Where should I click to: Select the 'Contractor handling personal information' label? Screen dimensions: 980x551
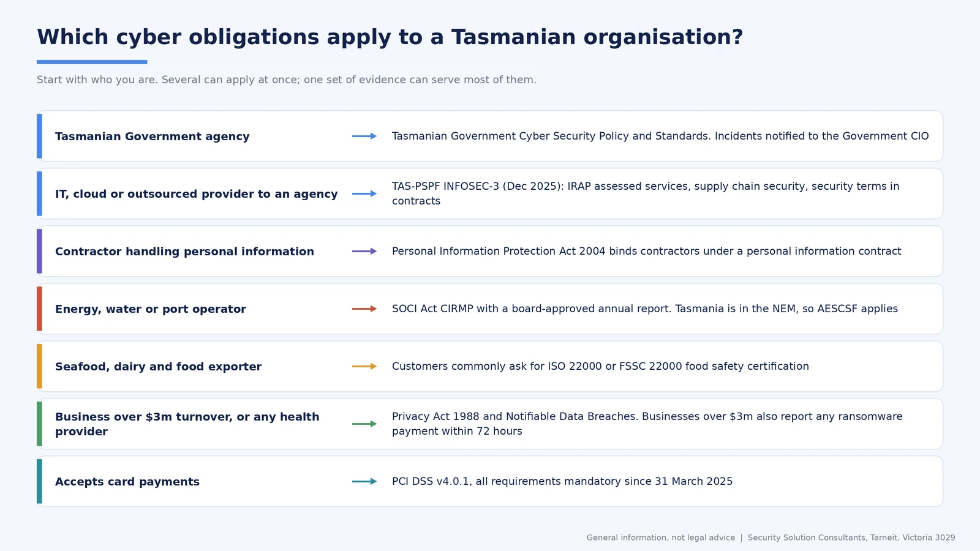184,252
